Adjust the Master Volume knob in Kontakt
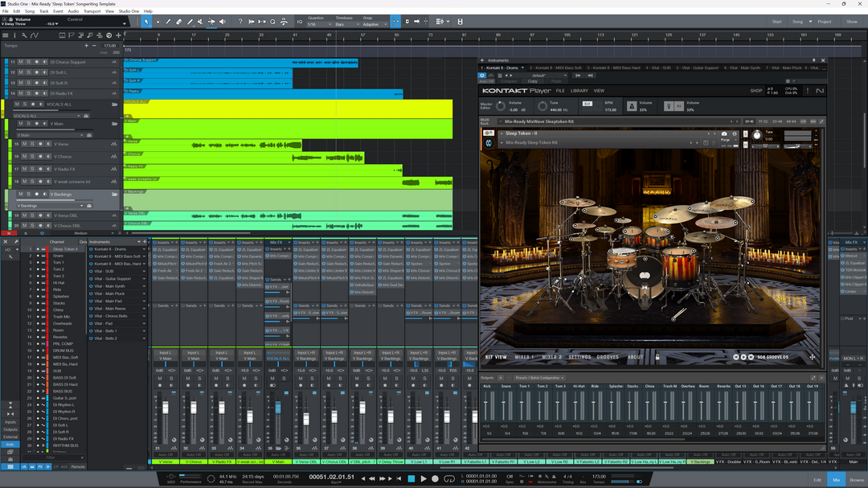Viewport: 868px width, 488px height. tap(501, 106)
